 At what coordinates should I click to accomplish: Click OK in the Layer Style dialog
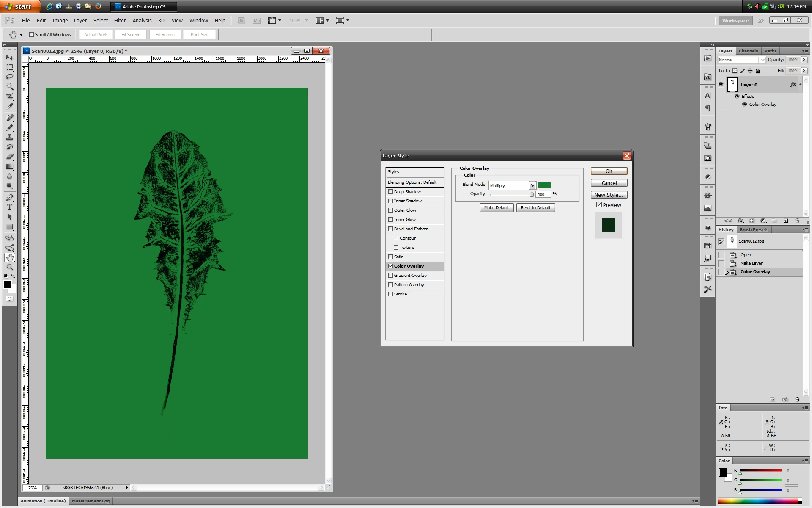click(609, 171)
